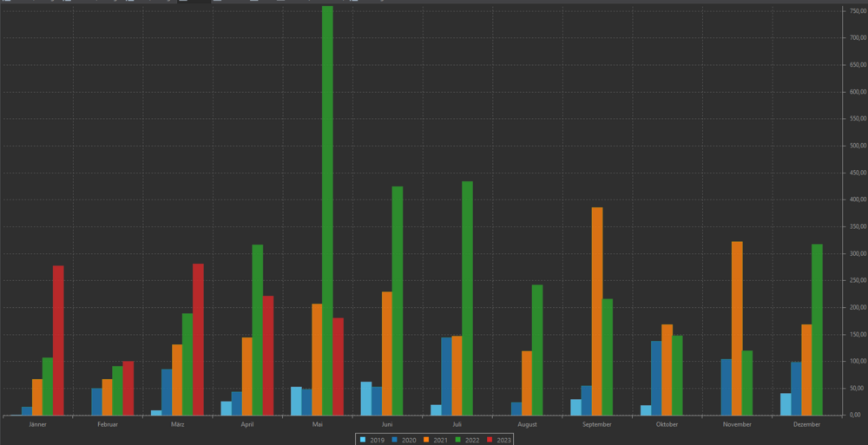Click the April month label
The width and height of the screenshot is (868, 445).
247,424
